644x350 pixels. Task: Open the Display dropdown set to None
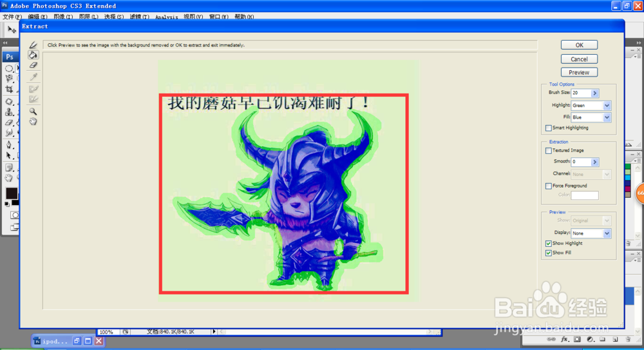click(x=591, y=233)
